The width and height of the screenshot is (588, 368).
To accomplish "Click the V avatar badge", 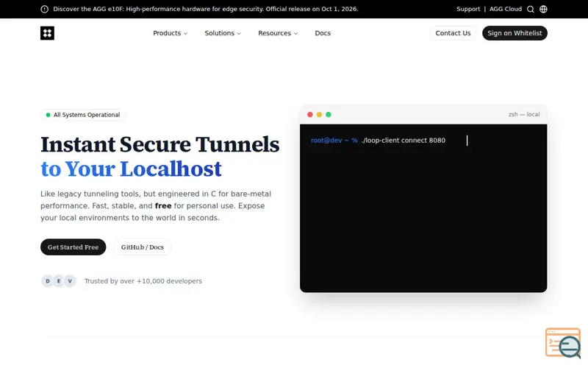I will click(x=70, y=281).
